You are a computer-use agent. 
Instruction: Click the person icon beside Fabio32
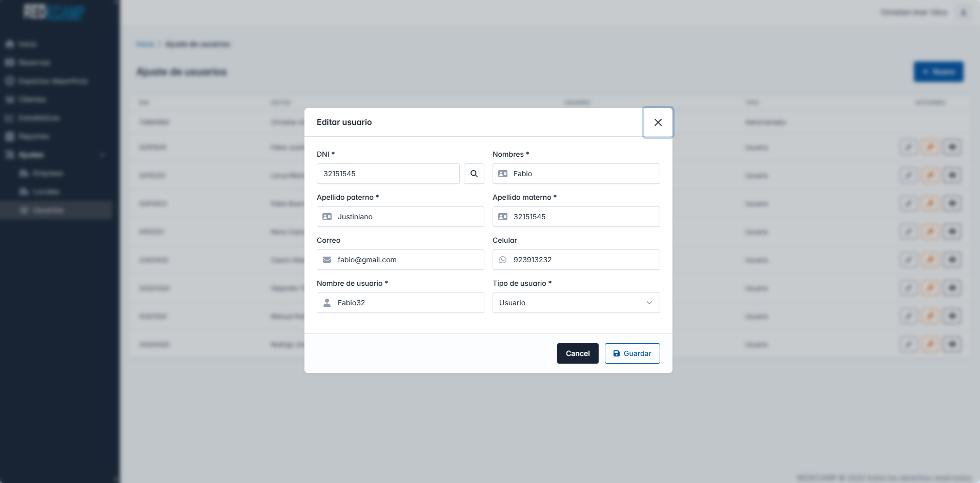point(327,303)
